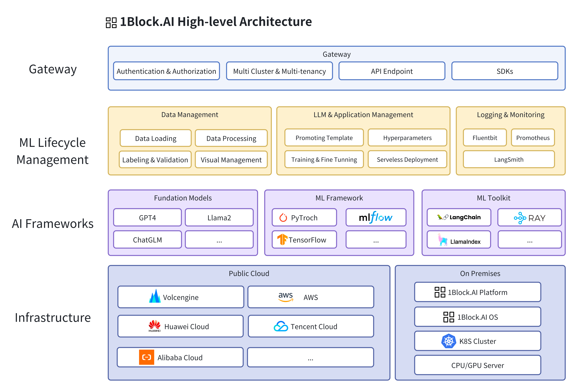Screen dimensions: 577x392
Task: Click the RAY logo icon
Action: (520, 218)
